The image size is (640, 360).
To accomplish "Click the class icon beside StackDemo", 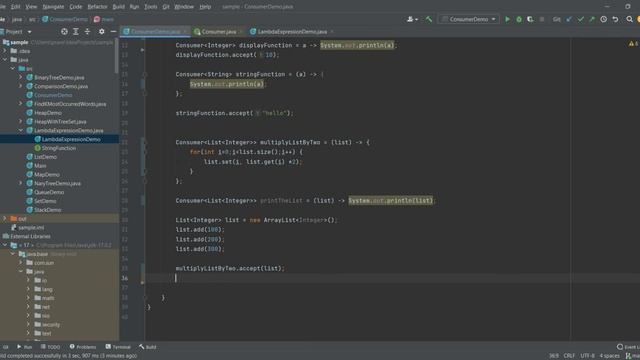I will pos(29,210).
